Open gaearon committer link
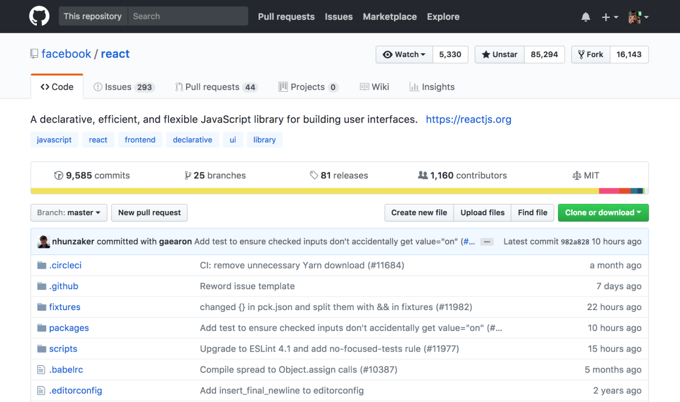 [175, 242]
